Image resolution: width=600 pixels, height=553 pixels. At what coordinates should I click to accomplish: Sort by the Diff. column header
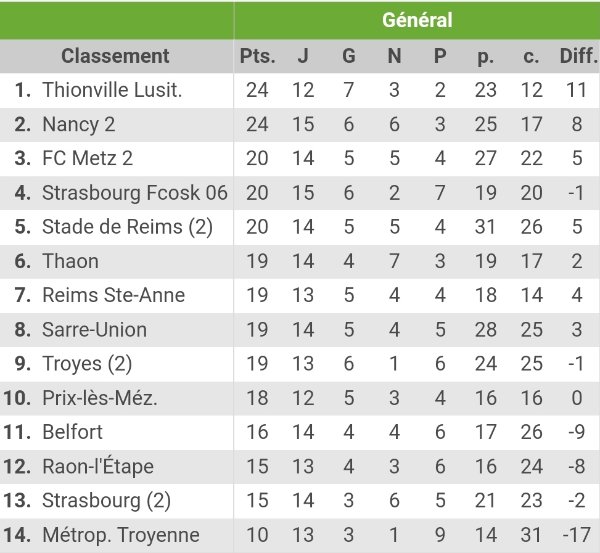click(x=578, y=56)
